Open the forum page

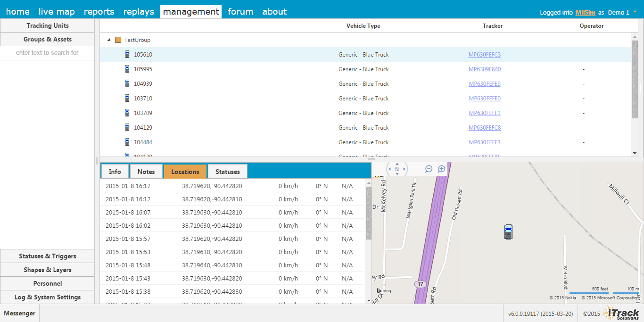[x=240, y=12]
